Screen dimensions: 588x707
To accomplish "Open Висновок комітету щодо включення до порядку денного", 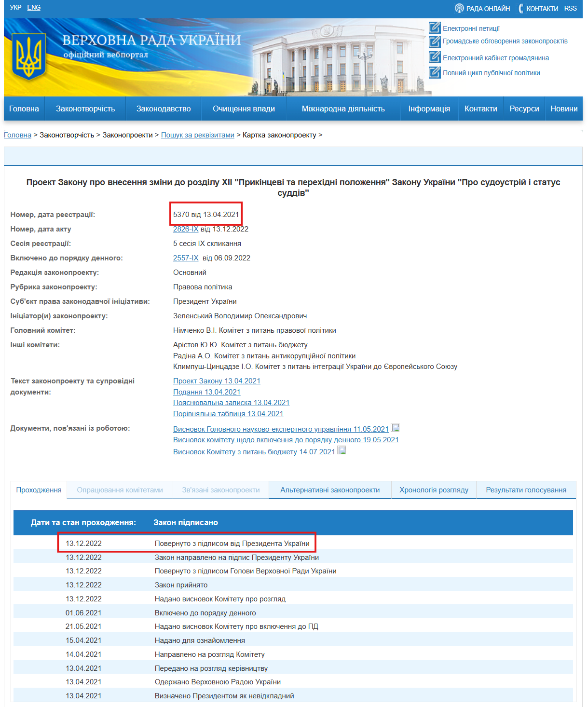I will pos(286,440).
